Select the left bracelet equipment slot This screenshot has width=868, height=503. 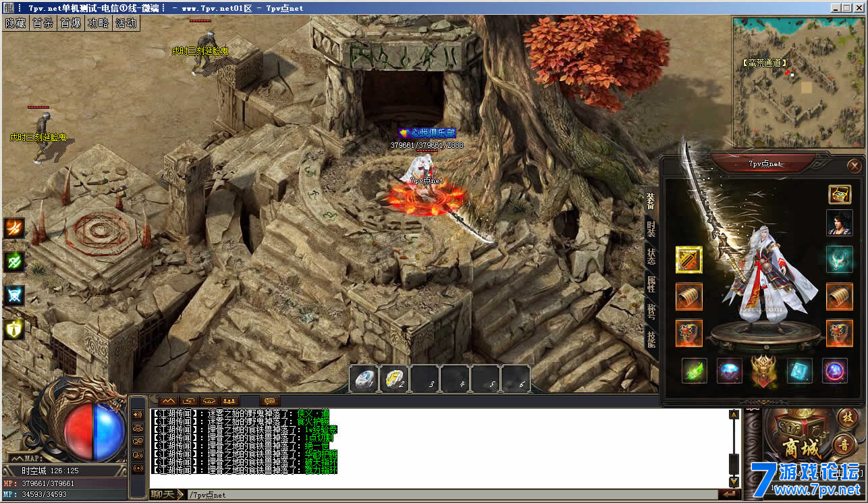click(689, 296)
